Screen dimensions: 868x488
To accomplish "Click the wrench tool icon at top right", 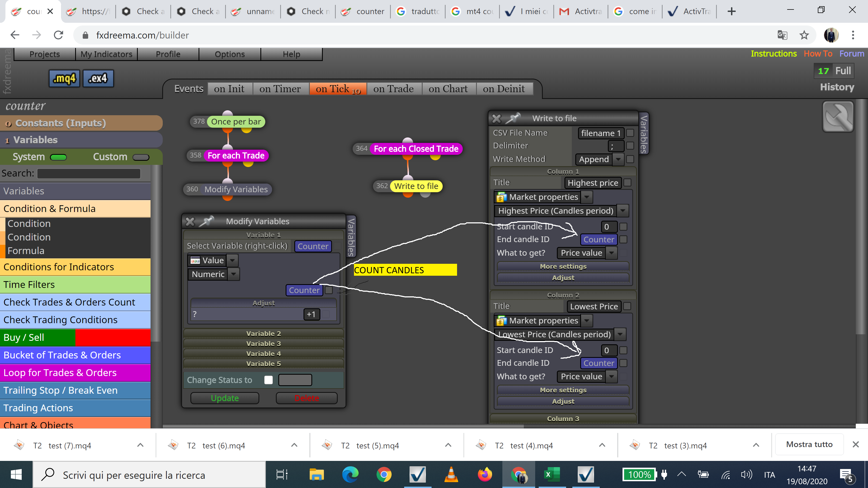I will tap(838, 117).
